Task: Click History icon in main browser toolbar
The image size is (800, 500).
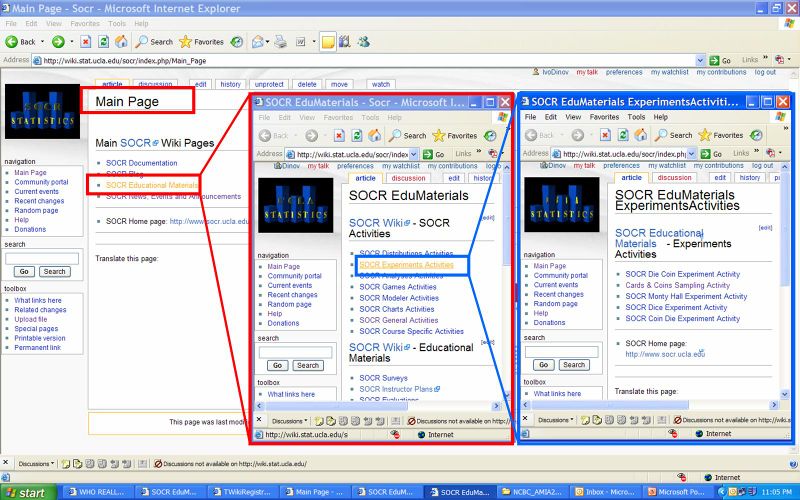Action: click(x=236, y=42)
